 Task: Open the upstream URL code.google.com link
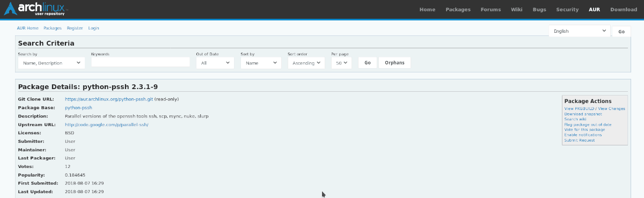point(106,124)
